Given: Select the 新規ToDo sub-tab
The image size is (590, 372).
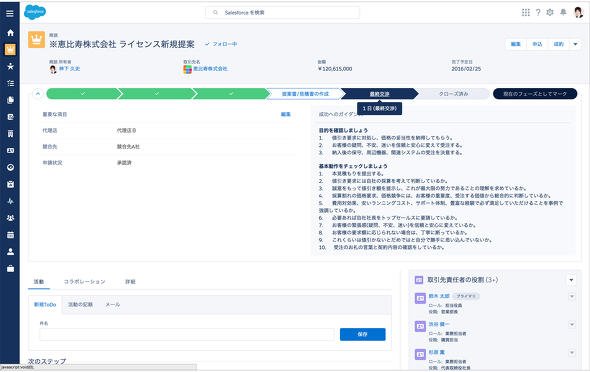Looking at the screenshot, I should pyautogui.click(x=45, y=304).
